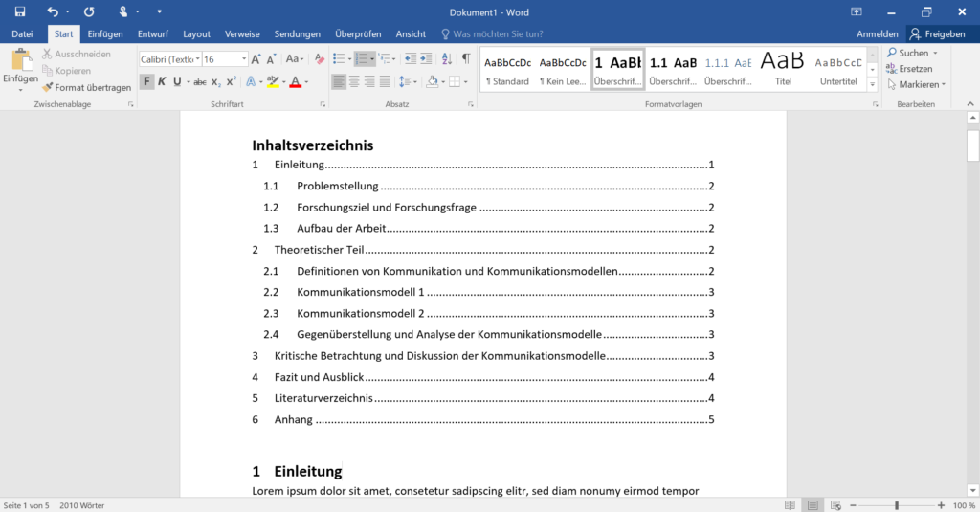The height and width of the screenshot is (512, 980).
Task: Open Schriftart dialog launcher
Action: click(323, 104)
